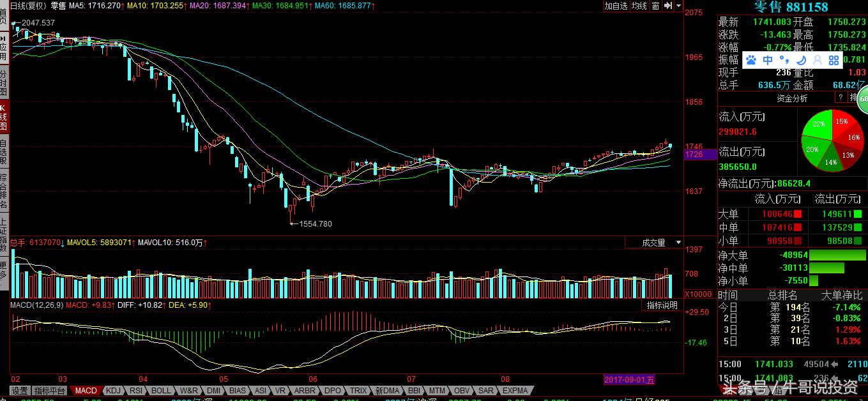Click the ? help button beside 资金分析
The width and height of the screenshot is (868, 401).
840,98
